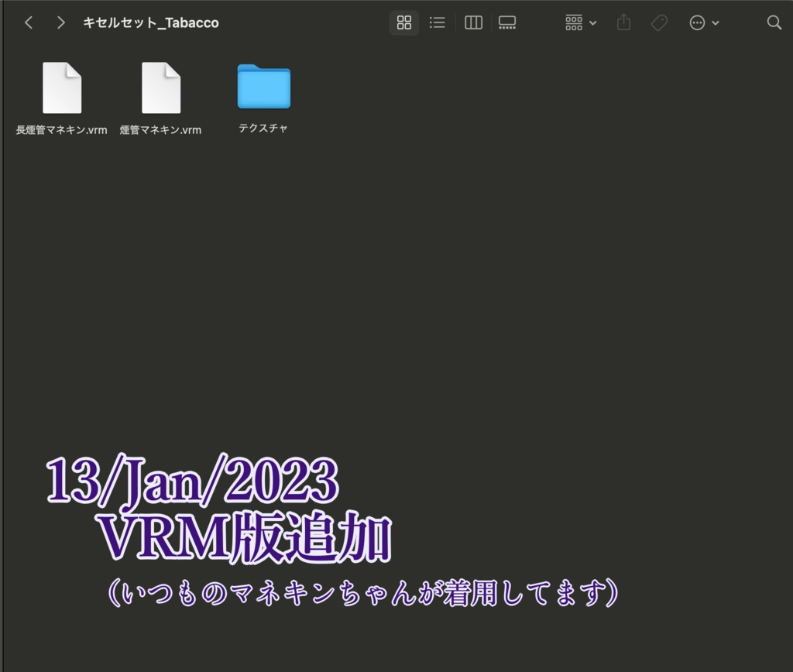
Task: Select the 長煙管マネキン.vrm file icon
Action: click(x=62, y=87)
